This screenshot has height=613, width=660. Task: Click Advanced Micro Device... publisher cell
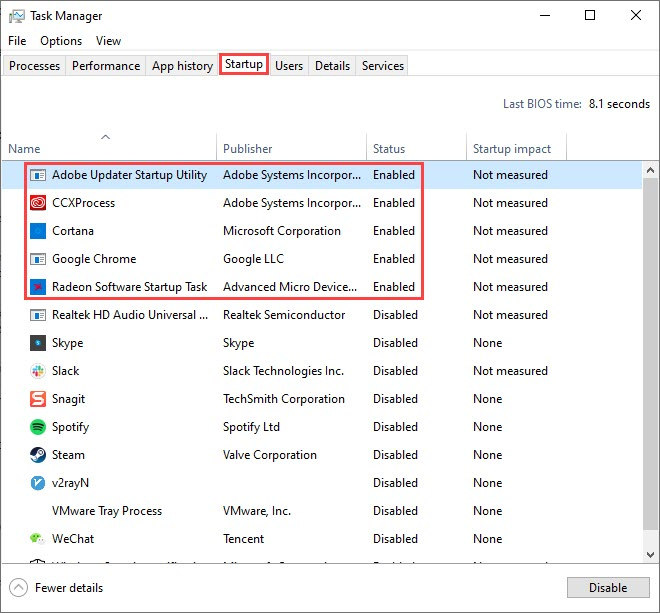point(290,287)
